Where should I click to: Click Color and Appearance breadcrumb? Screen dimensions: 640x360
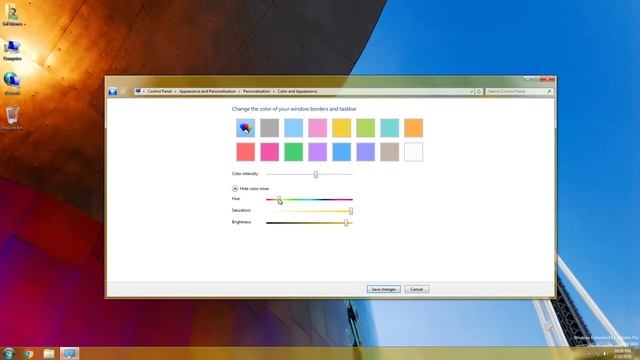pyautogui.click(x=297, y=91)
